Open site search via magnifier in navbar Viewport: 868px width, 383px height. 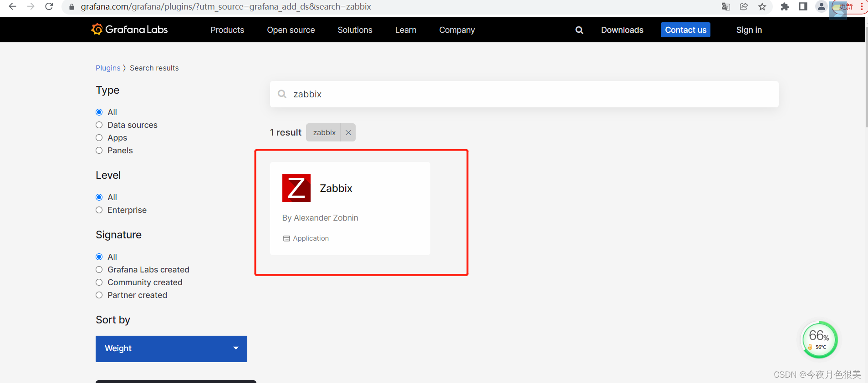(x=579, y=30)
